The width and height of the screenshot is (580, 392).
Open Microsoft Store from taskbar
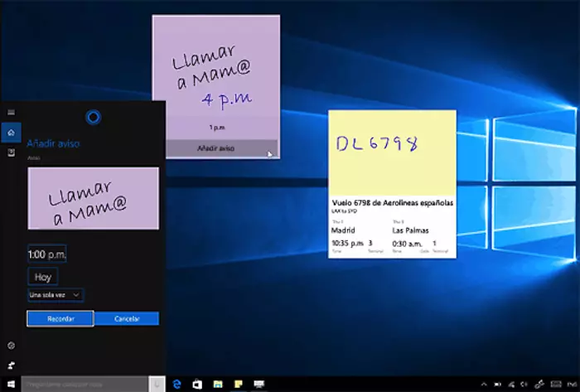coord(197,384)
